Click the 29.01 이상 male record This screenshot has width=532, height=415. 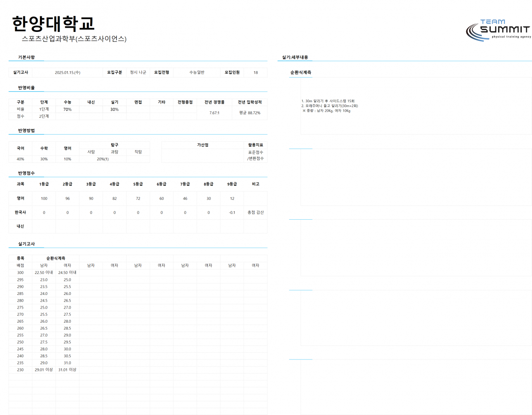(x=44, y=370)
